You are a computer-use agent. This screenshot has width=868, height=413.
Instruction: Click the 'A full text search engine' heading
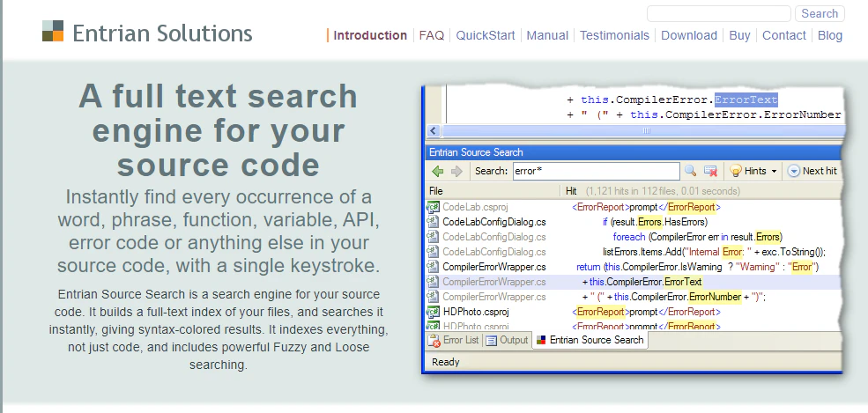click(x=219, y=130)
